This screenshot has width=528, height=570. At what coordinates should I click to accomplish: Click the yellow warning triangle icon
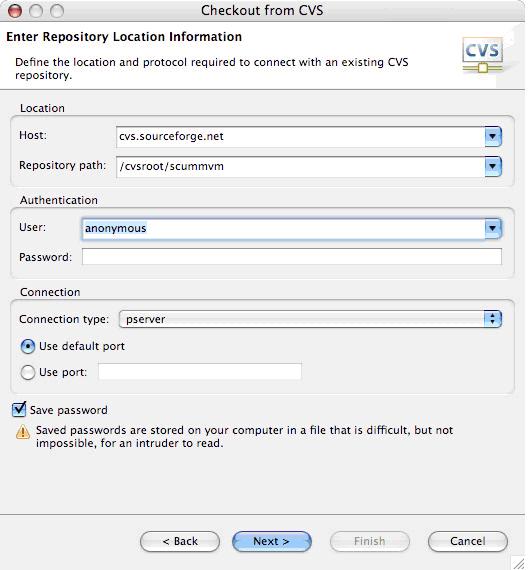pos(23,432)
